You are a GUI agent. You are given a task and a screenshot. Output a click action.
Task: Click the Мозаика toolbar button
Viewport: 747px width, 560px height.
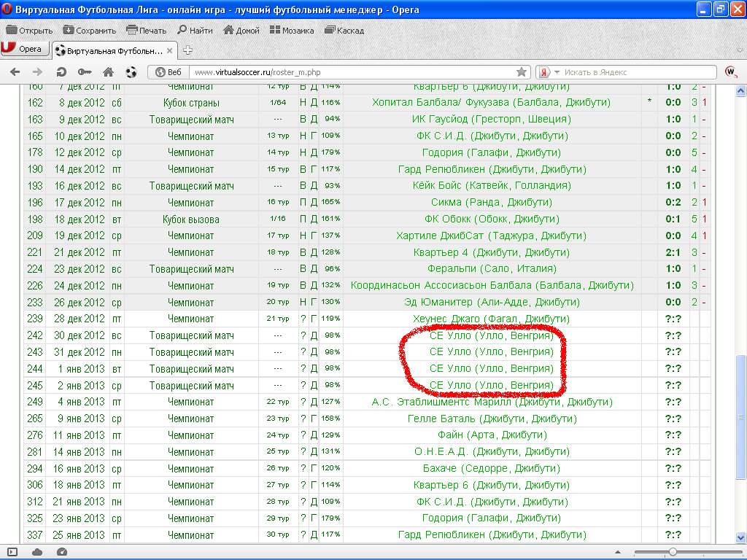point(292,31)
